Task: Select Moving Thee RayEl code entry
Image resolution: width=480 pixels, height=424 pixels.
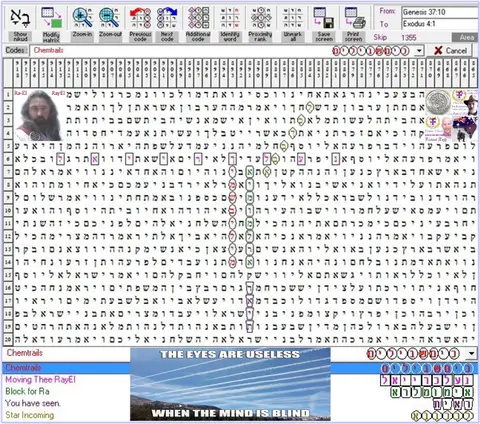Action: point(40,380)
